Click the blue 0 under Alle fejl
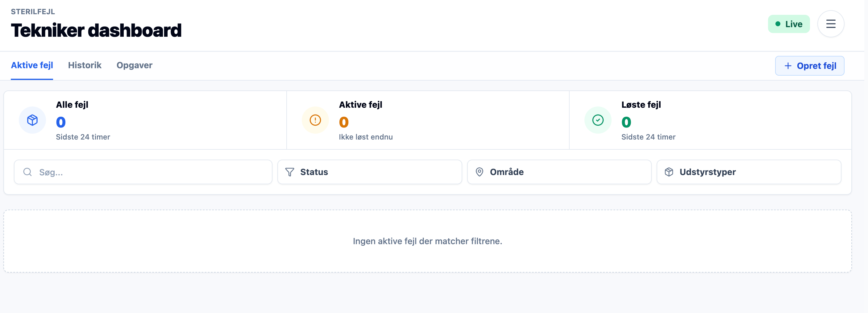868x313 pixels. point(61,122)
